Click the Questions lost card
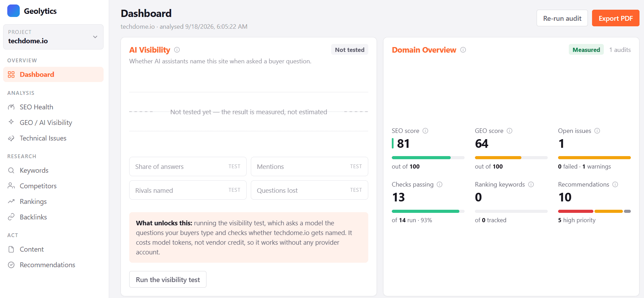The image size is (644, 298). (x=309, y=190)
